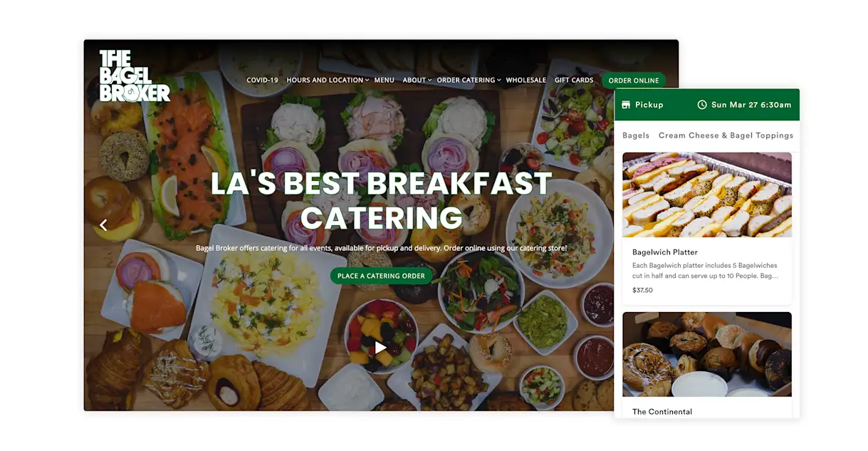Click the Pickup storefront icon
Viewport: 868px width, 451px height.
pos(626,105)
